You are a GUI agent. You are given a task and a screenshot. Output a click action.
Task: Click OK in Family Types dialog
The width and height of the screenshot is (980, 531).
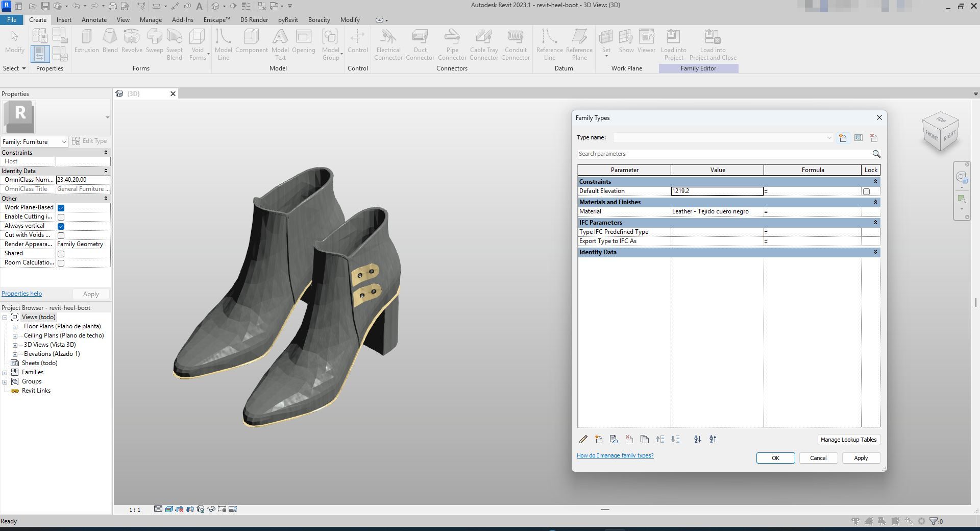(775, 458)
